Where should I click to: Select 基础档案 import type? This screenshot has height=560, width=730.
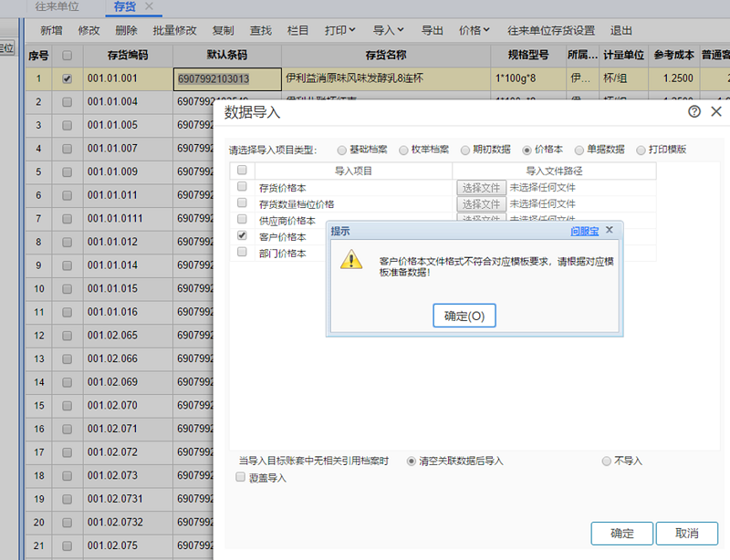(x=342, y=150)
